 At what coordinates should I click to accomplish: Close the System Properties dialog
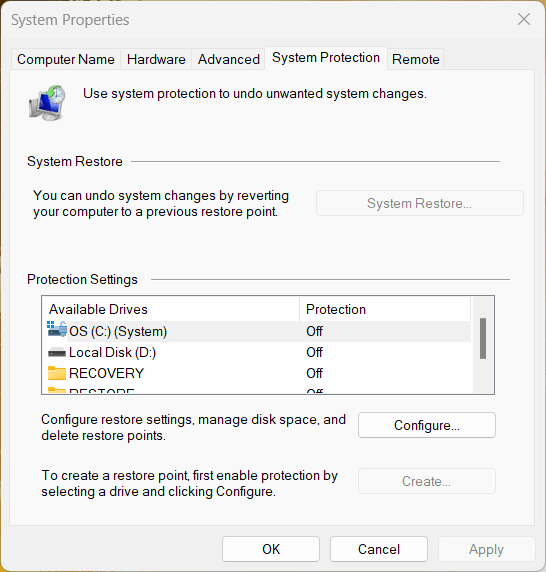click(x=524, y=19)
